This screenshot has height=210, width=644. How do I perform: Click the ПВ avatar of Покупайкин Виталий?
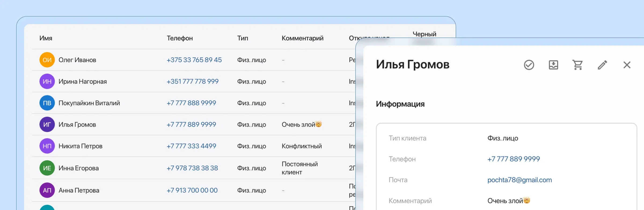[47, 103]
